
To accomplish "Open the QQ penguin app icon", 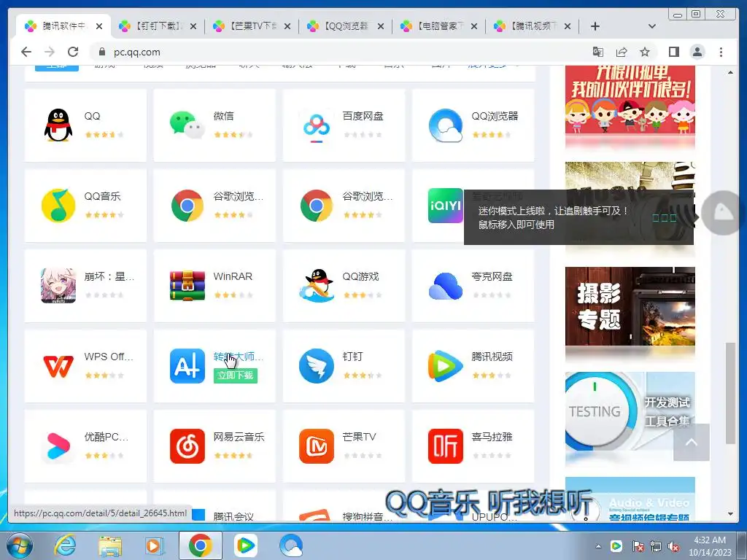I will tap(58, 125).
